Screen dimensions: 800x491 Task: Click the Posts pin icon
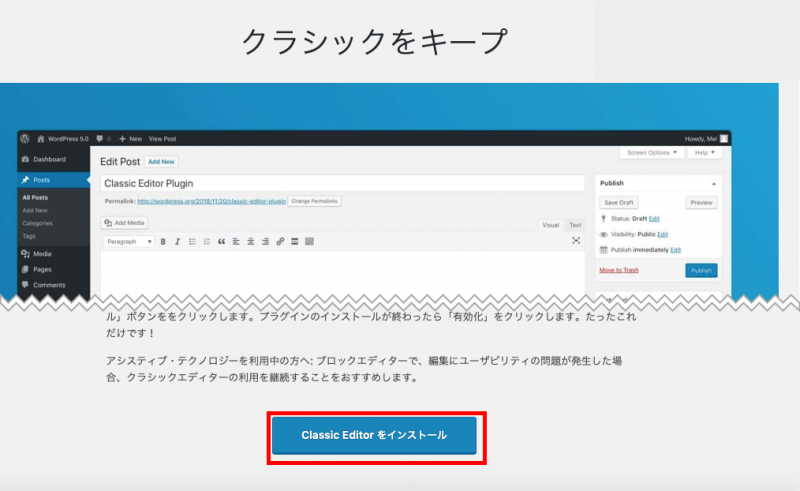point(25,180)
